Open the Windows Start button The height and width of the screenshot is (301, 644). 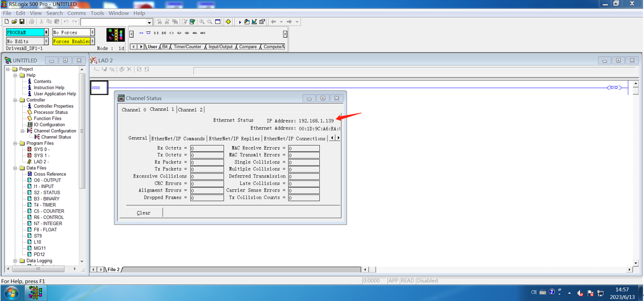pos(11,292)
